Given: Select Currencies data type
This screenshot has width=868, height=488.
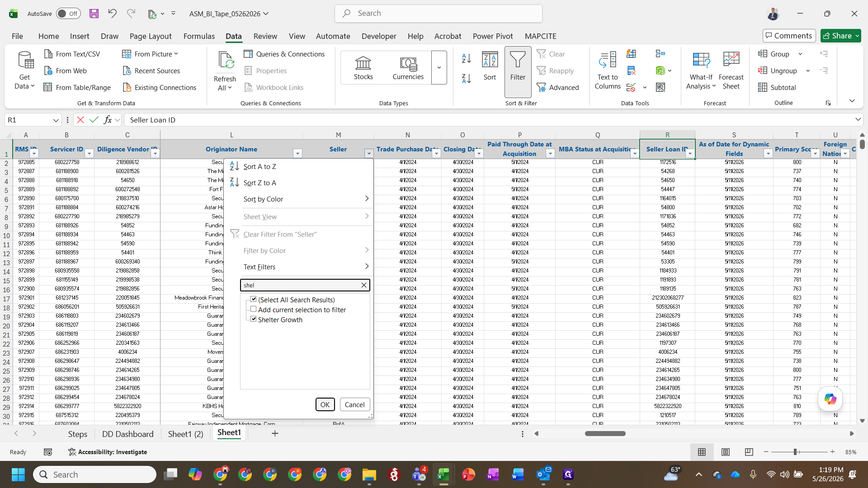Looking at the screenshot, I should [x=408, y=68].
